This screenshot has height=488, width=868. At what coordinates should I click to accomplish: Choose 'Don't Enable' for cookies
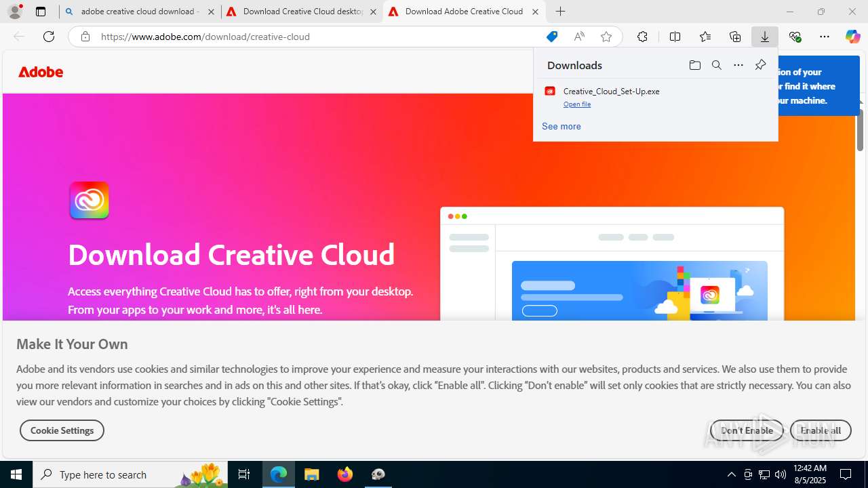(x=747, y=430)
